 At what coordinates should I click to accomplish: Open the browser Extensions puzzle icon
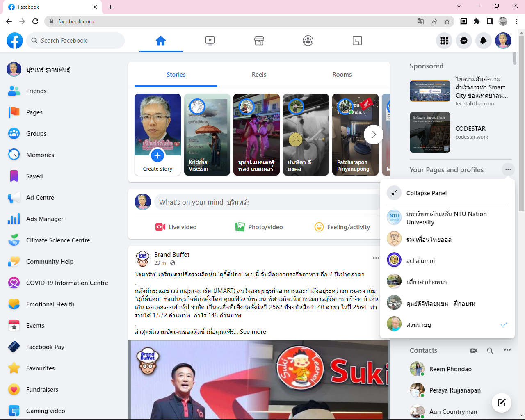tap(477, 21)
